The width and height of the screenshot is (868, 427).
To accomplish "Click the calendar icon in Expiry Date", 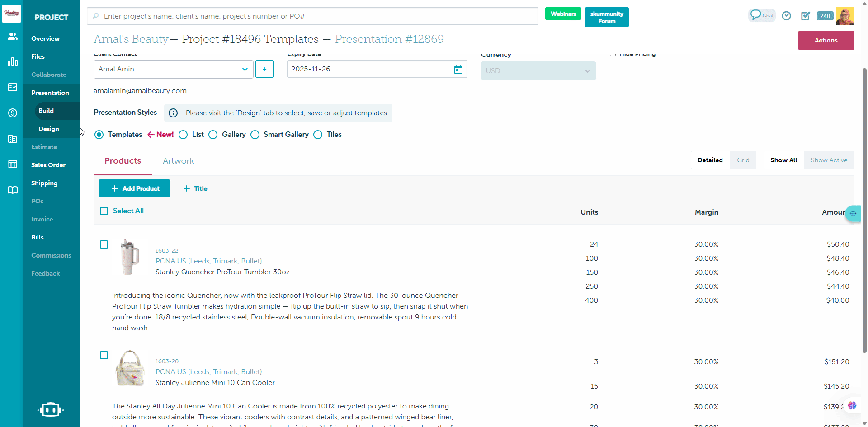I will point(458,70).
